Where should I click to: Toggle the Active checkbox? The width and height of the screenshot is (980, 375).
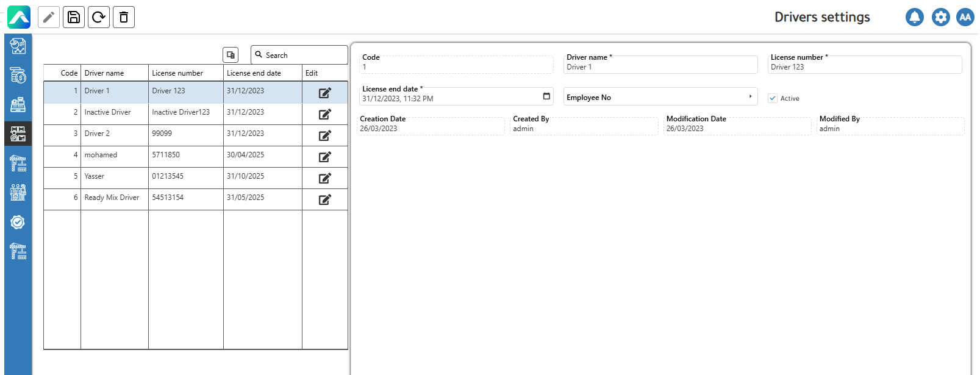tap(773, 98)
